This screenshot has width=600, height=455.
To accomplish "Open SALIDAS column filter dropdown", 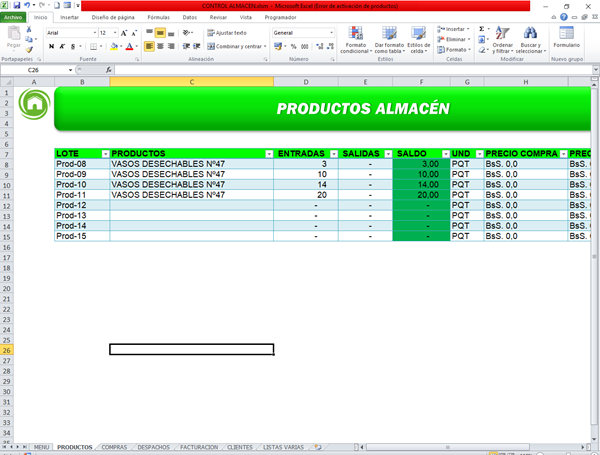I will click(388, 154).
